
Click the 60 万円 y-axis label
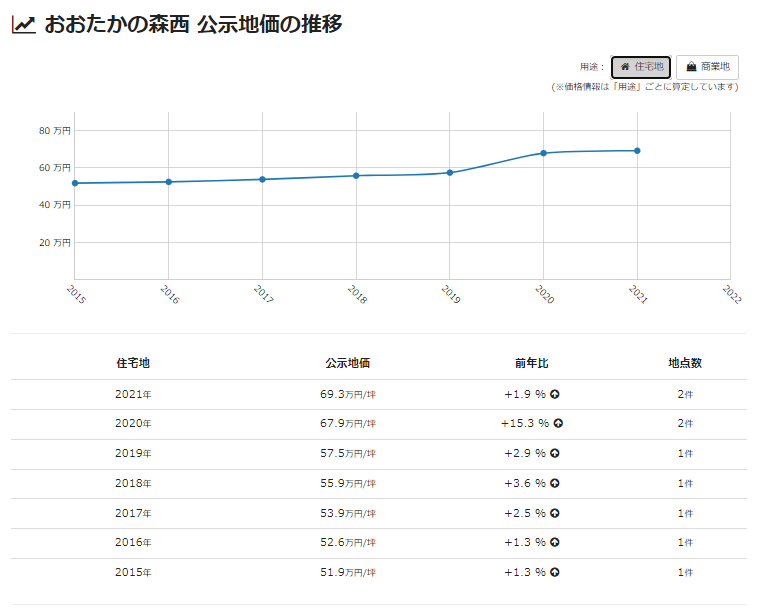(54, 168)
